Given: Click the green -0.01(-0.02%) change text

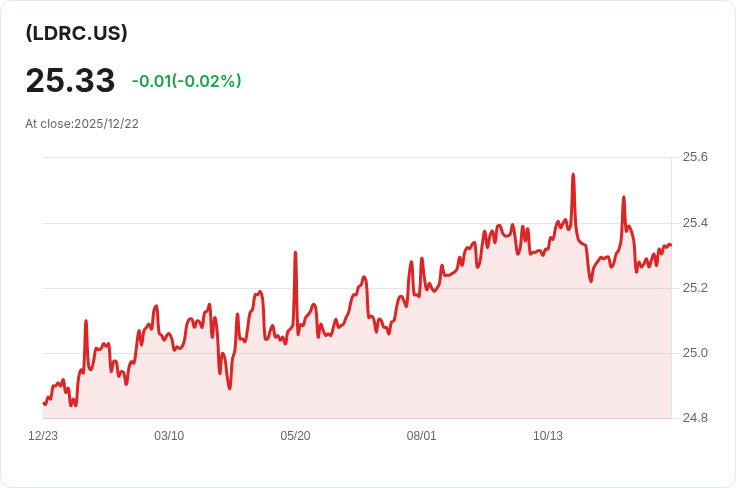Looking at the screenshot, I should 187,81.
